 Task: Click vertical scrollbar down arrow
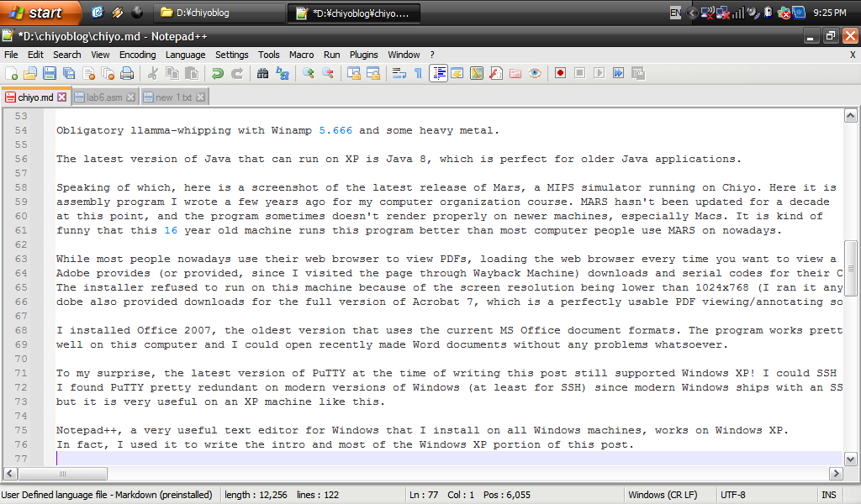click(x=851, y=459)
